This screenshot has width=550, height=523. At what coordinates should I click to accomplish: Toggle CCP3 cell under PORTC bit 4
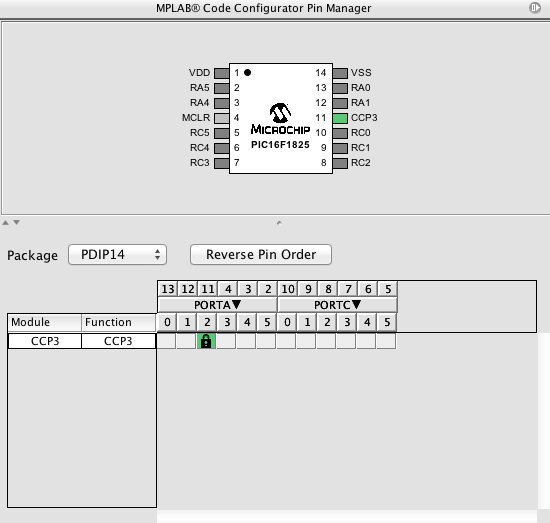pyautogui.click(x=366, y=341)
